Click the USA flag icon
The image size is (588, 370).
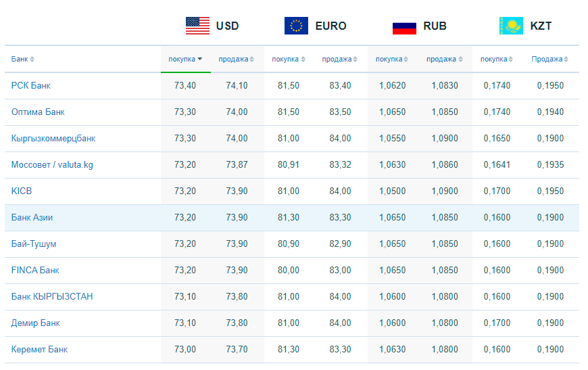pyautogui.click(x=197, y=26)
